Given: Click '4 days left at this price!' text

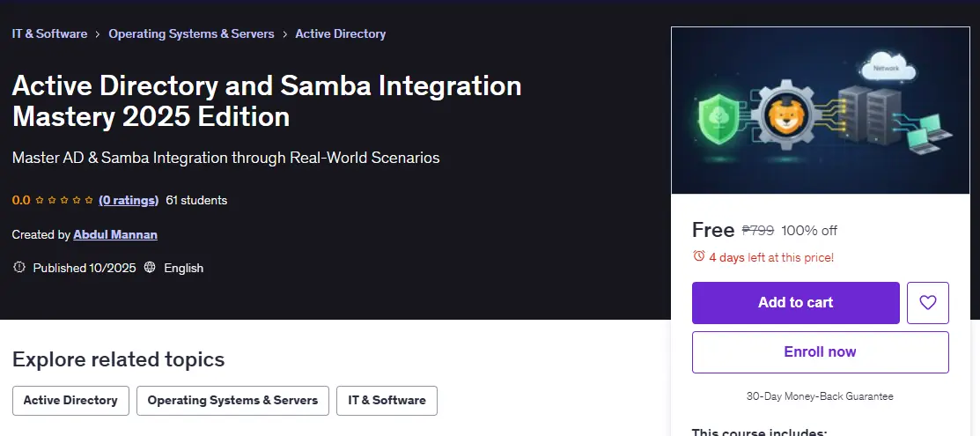Looking at the screenshot, I should 771,257.
